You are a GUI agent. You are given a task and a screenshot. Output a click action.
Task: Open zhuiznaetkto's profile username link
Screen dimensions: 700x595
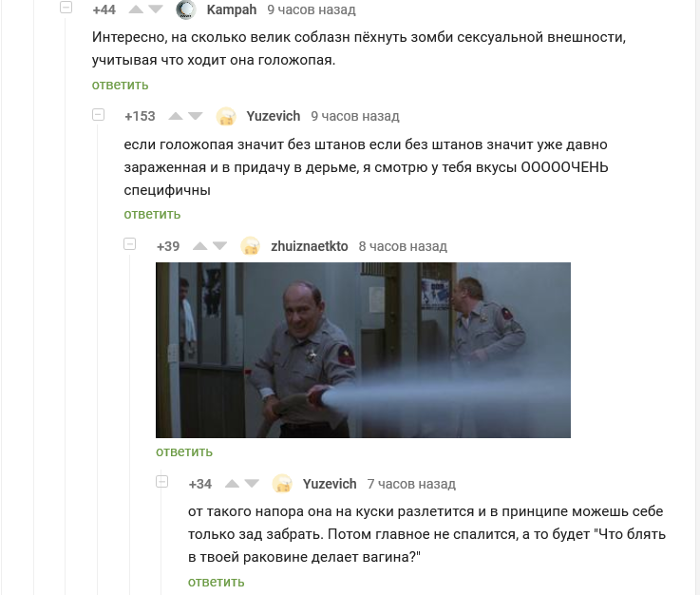(x=310, y=246)
